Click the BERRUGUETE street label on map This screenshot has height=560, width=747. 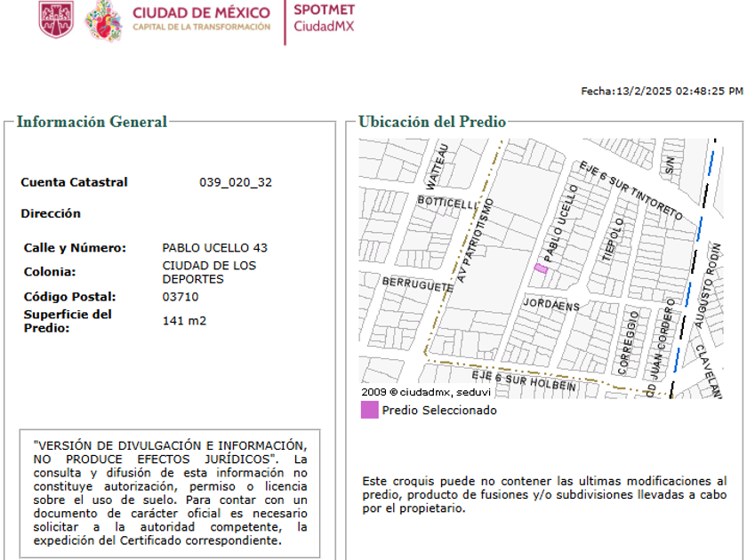[418, 284]
